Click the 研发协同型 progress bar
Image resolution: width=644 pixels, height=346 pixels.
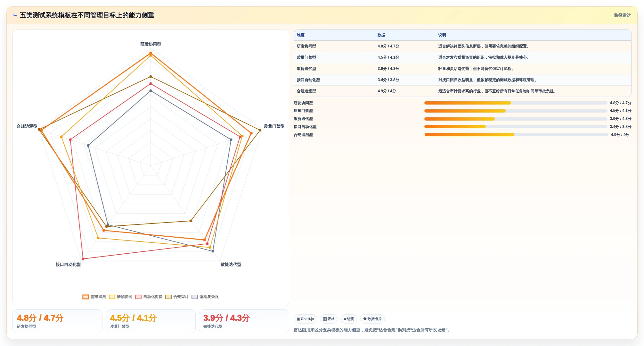(x=516, y=103)
